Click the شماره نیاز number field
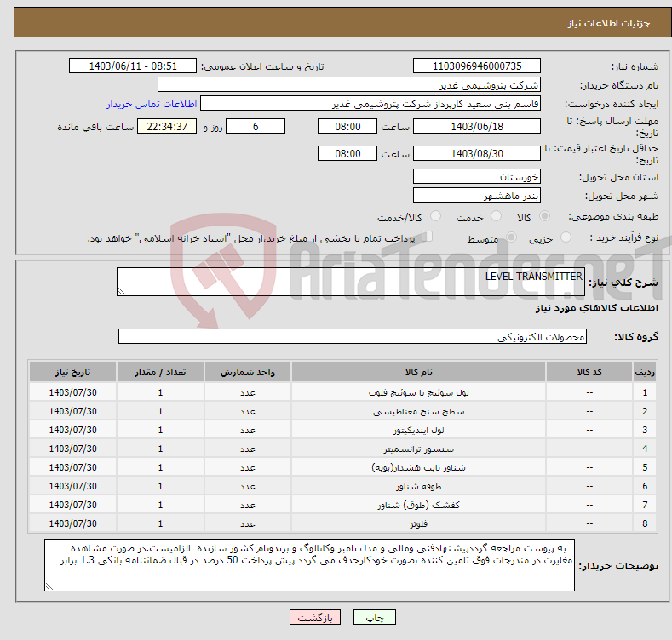672x640 pixels. point(477,66)
